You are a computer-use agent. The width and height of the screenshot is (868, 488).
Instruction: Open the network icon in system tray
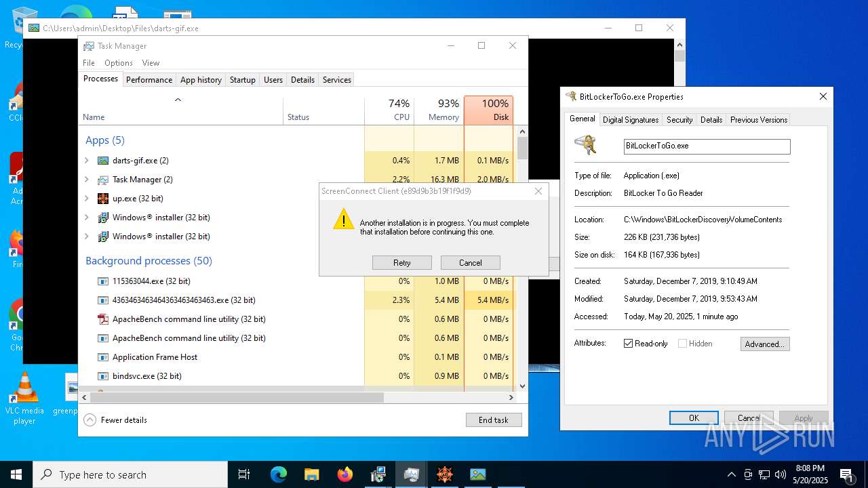[764, 474]
